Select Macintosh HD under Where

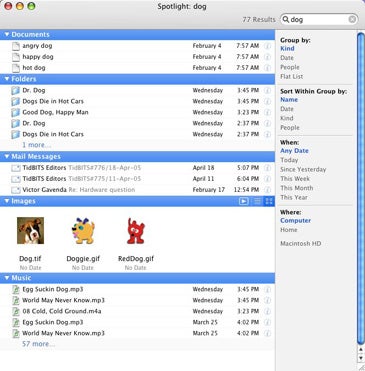click(301, 244)
